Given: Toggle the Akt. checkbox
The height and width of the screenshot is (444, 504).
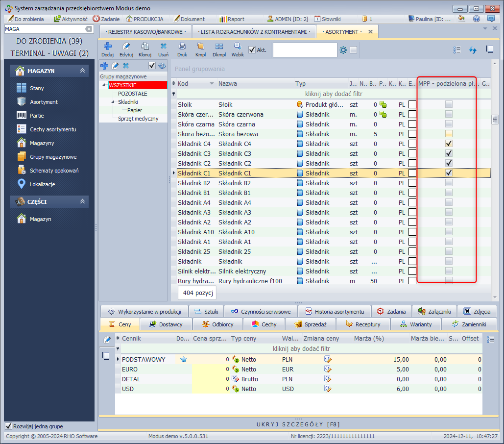Looking at the screenshot, I should pos(252,49).
